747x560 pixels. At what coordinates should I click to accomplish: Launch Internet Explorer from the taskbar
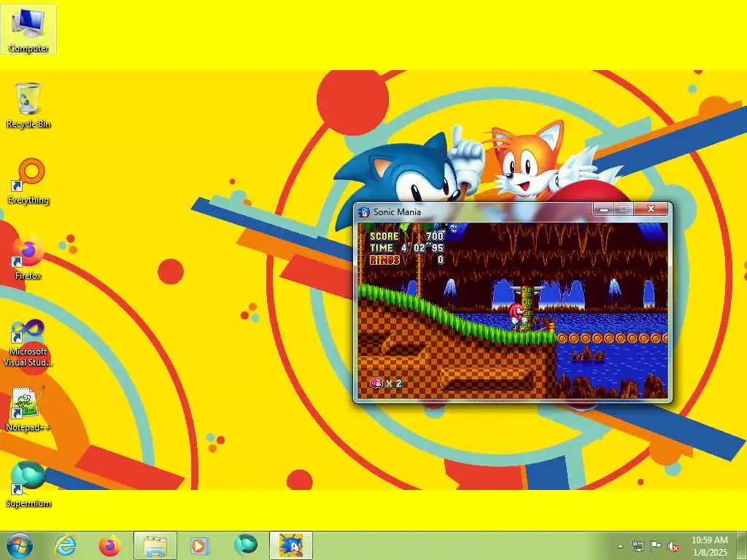coord(65,545)
